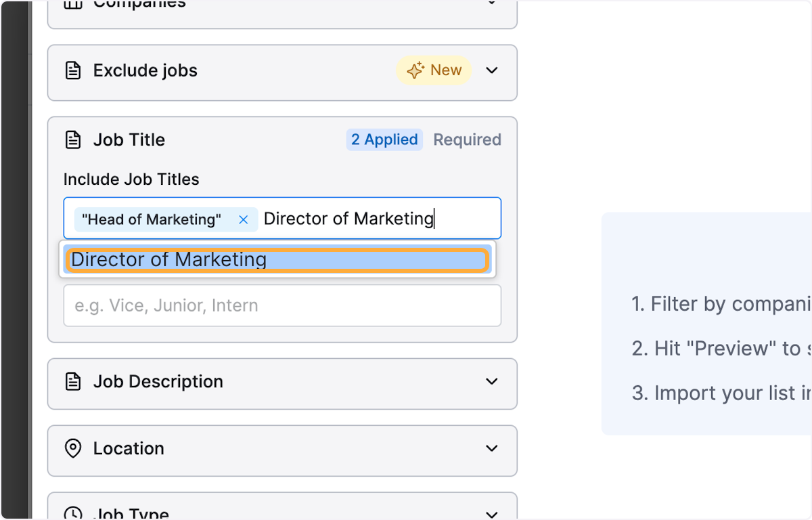Expand the Location section chevron

click(492, 448)
